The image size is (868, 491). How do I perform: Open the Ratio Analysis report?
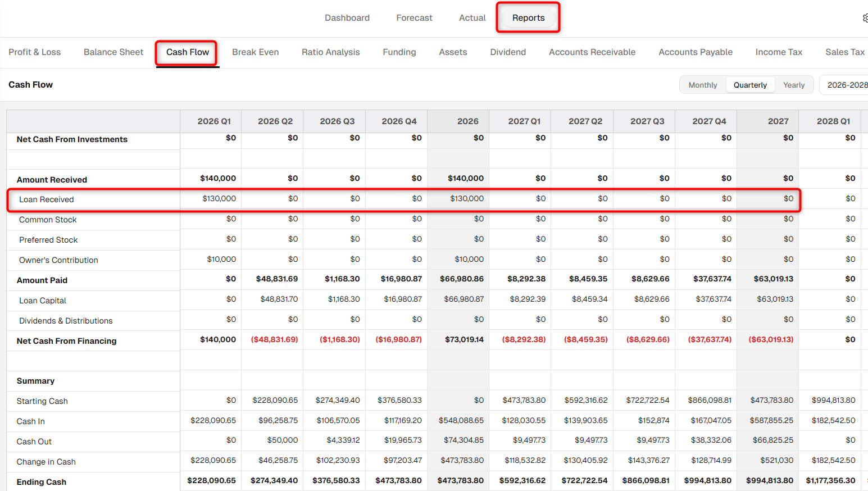tap(331, 52)
